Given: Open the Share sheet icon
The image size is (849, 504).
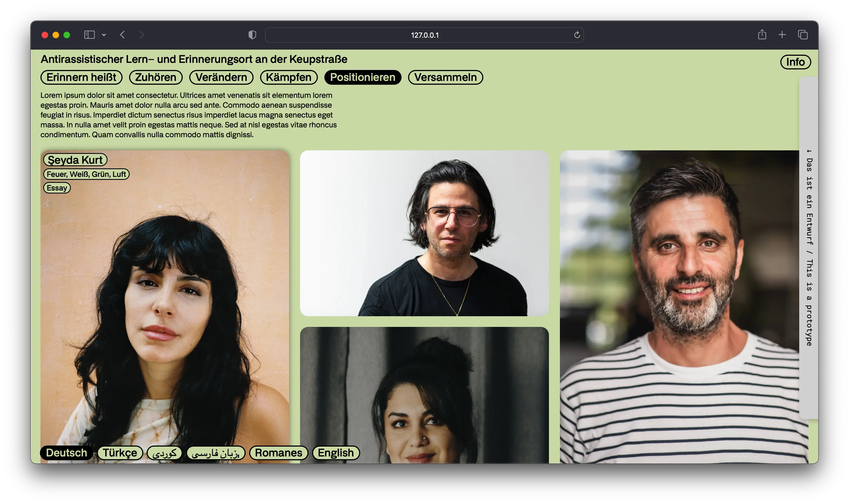Looking at the screenshot, I should [762, 35].
